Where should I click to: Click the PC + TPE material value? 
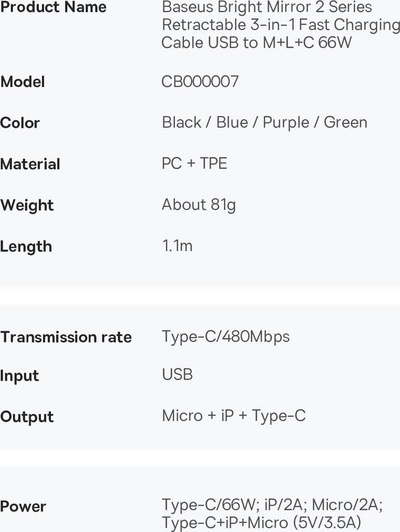coord(194,164)
